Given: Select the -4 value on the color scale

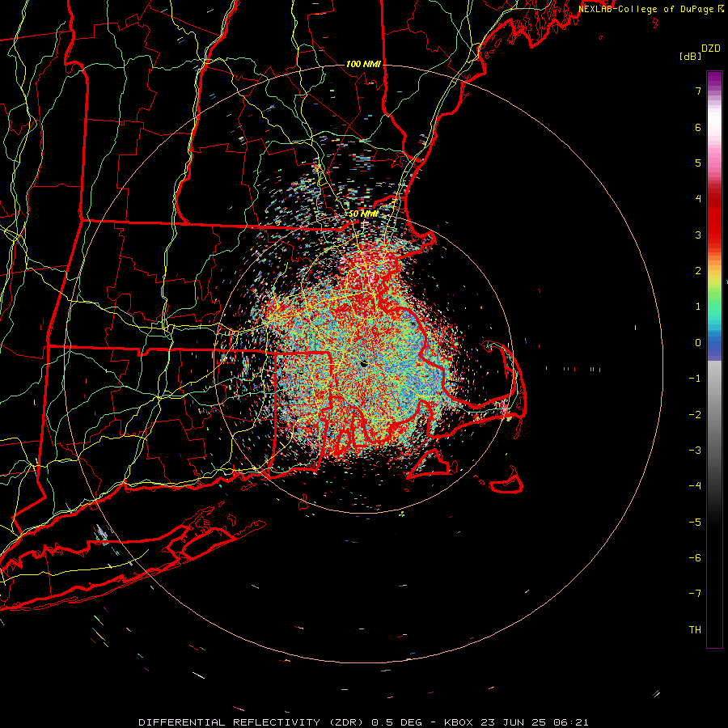Looking at the screenshot, I should pyautogui.click(x=695, y=486).
